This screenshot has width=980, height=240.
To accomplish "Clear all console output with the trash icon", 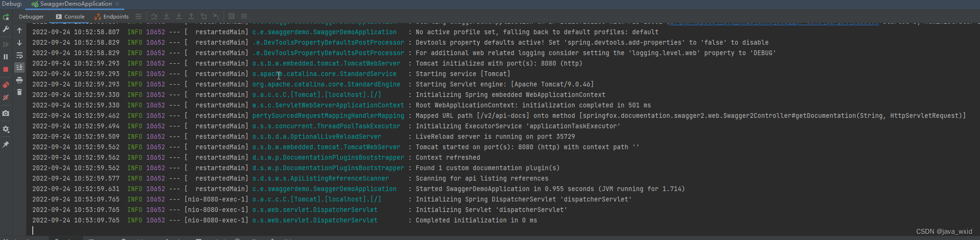I will (19, 92).
